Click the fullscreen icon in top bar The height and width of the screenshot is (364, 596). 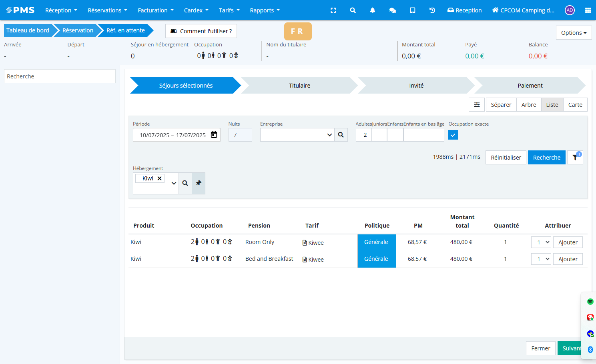click(333, 10)
